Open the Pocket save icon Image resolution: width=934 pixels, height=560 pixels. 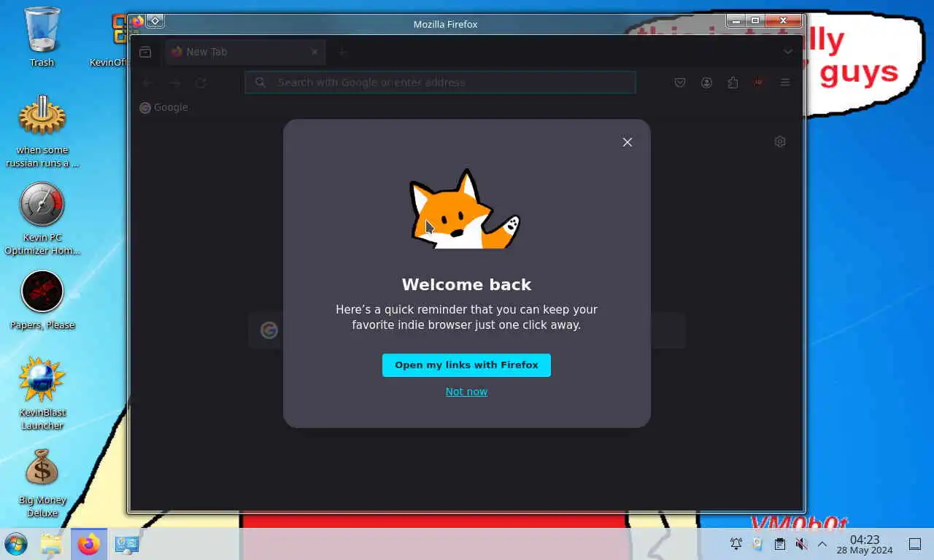[680, 83]
